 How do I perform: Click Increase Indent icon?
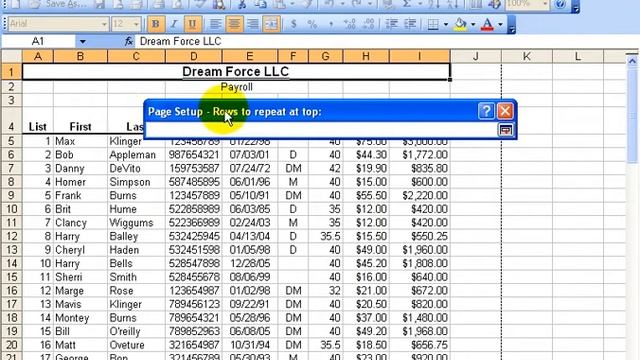coord(410,24)
